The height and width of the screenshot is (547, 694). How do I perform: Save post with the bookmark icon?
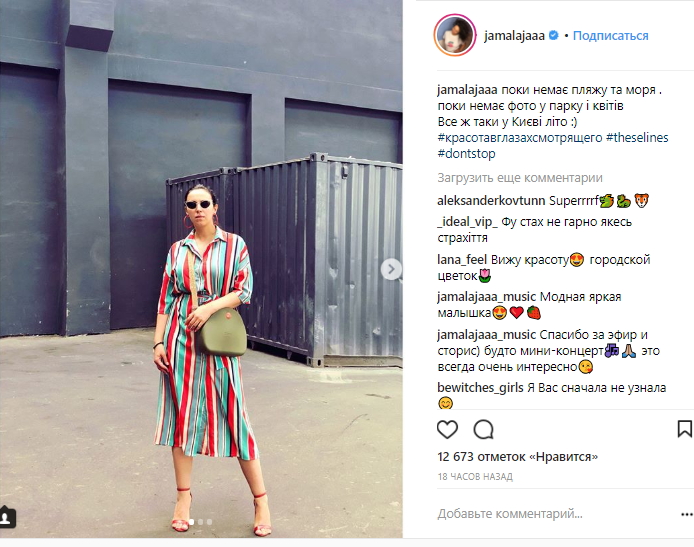coord(685,429)
